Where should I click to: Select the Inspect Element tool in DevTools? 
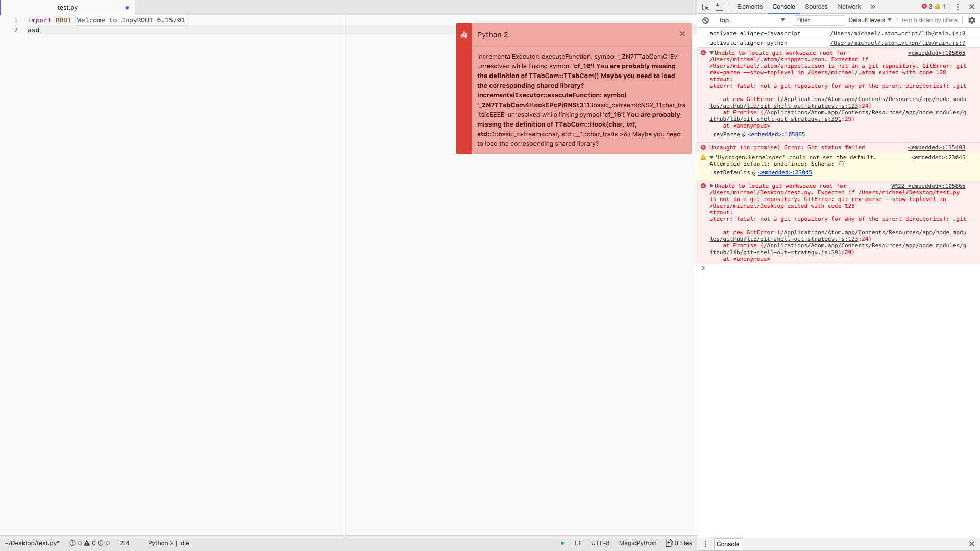click(x=706, y=7)
